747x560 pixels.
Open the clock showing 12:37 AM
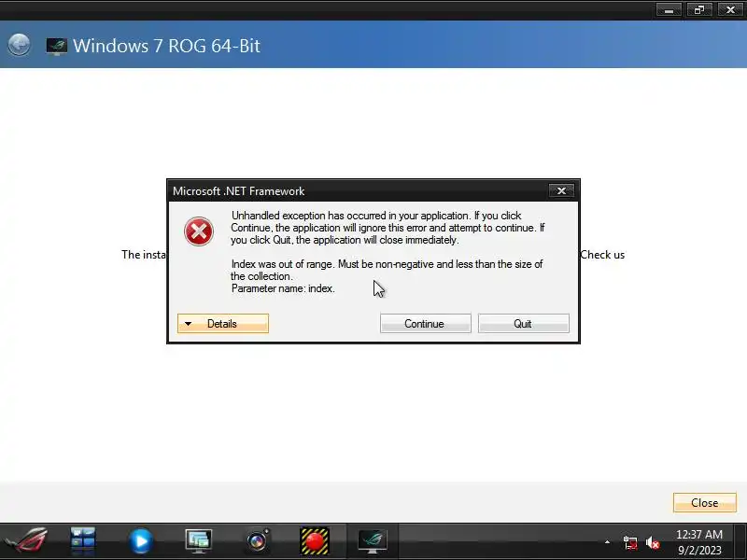699,542
